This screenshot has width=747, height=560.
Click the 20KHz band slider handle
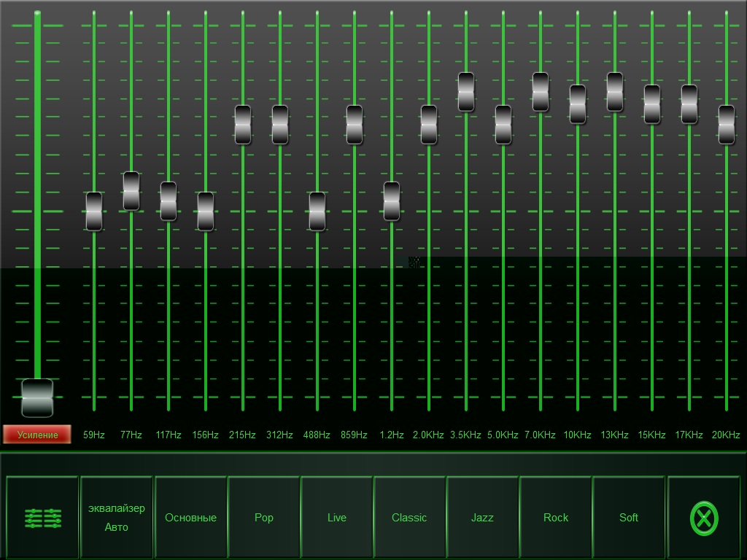pos(727,125)
